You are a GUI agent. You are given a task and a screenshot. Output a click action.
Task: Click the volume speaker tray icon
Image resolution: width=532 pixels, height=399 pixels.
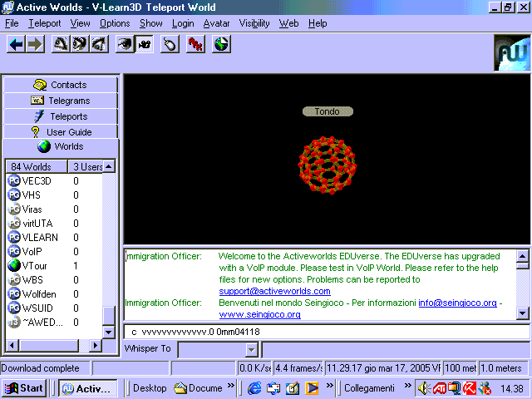click(424, 388)
